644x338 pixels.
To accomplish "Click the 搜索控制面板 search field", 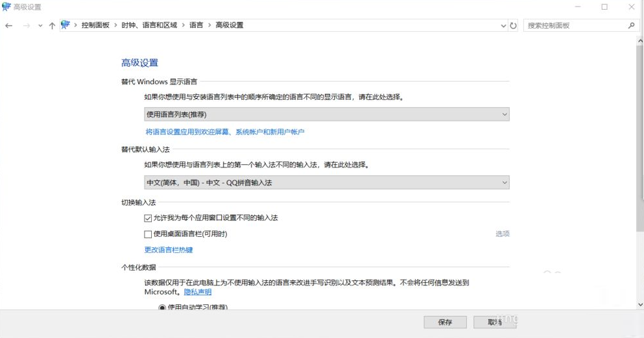I will point(574,25).
